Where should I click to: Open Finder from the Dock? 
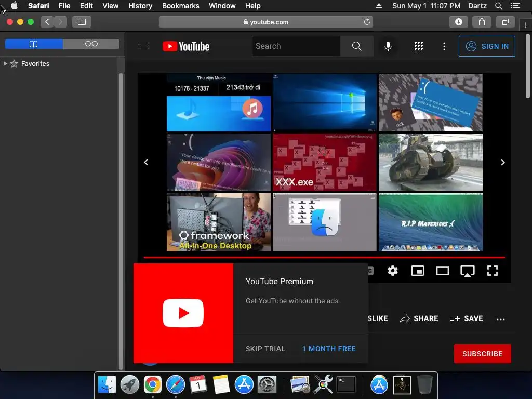coord(107,385)
